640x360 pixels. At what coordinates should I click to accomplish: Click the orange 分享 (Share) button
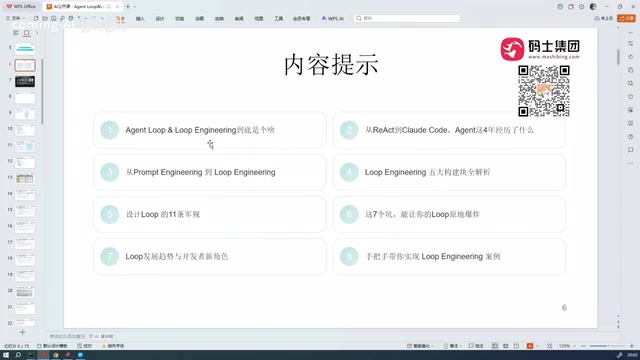pos(627,18)
